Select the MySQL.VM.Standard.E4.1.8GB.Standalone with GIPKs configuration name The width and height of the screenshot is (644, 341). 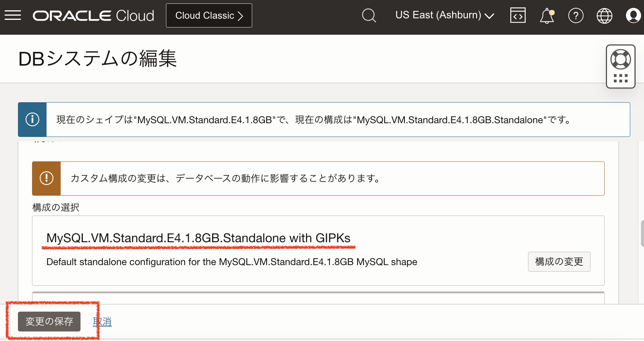[x=198, y=238]
